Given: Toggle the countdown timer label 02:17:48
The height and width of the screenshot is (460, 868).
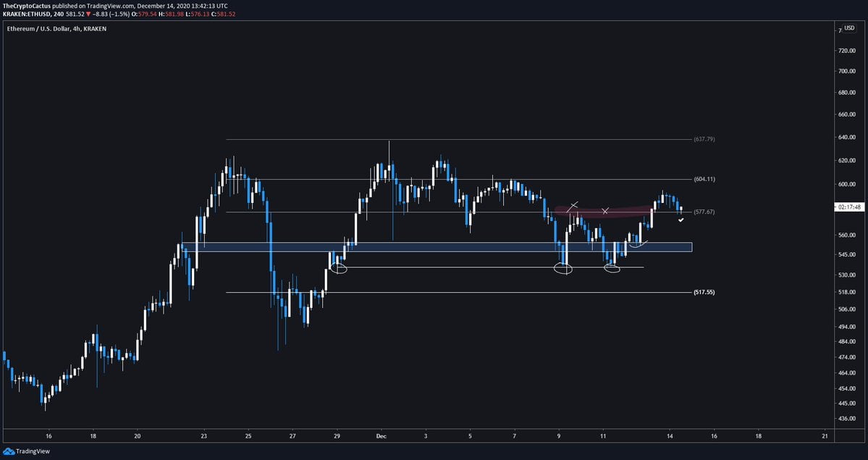Looking at the screenshot, I should 849,206.
